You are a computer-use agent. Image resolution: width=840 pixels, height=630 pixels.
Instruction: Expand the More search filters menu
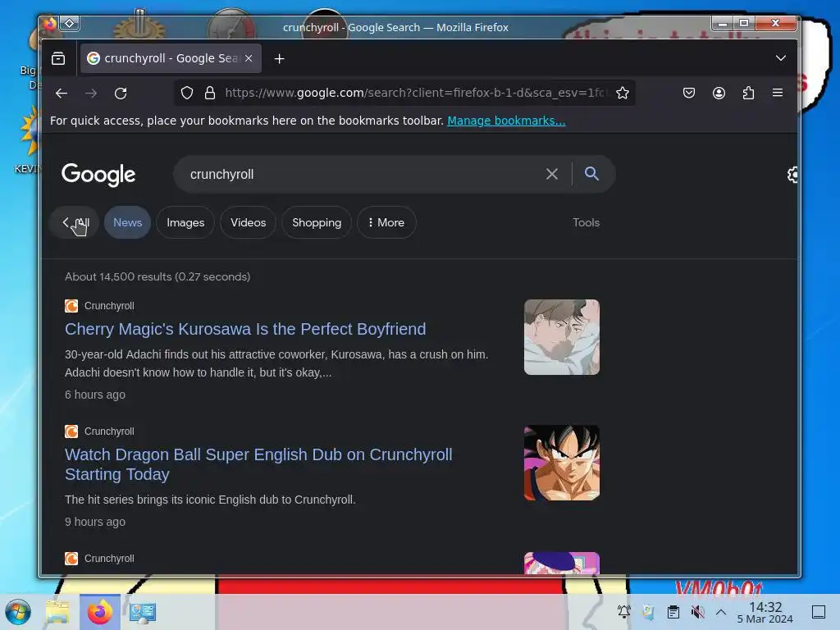386,222
